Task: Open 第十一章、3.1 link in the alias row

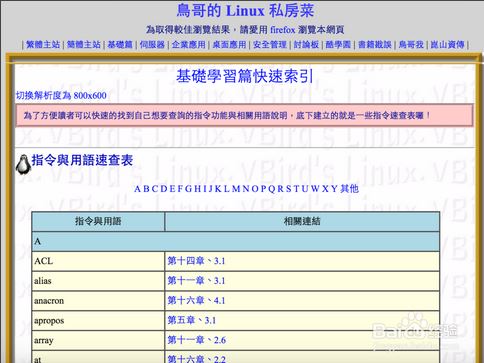Action: pyautogui.click(x=196, y=281)
